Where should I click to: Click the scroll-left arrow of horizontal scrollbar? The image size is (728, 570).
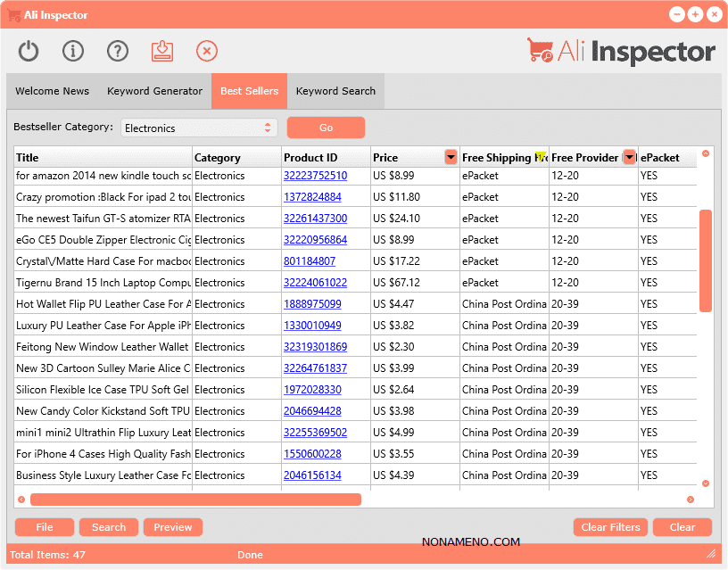21,500
